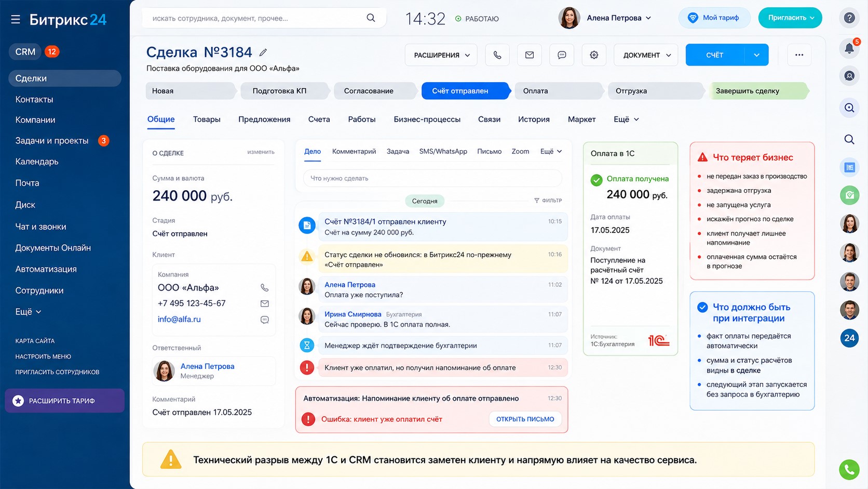Click the envelope icon beside +7 495 123-45-67
The height and width of the screenshot is (489, 868).
pyautogui.click(x=265, y=303)
